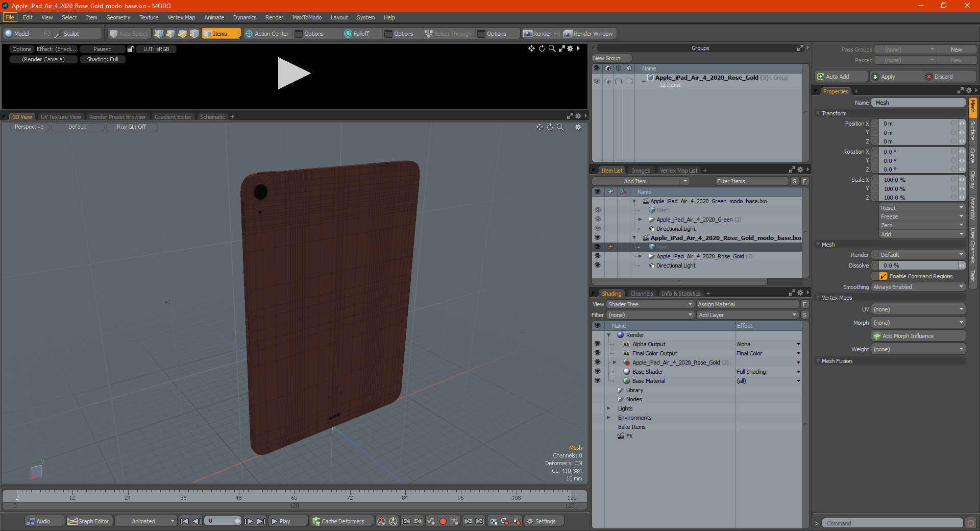Start the render preview play triangle
This screenshot has height=531, width=980.
click(293, 74)
